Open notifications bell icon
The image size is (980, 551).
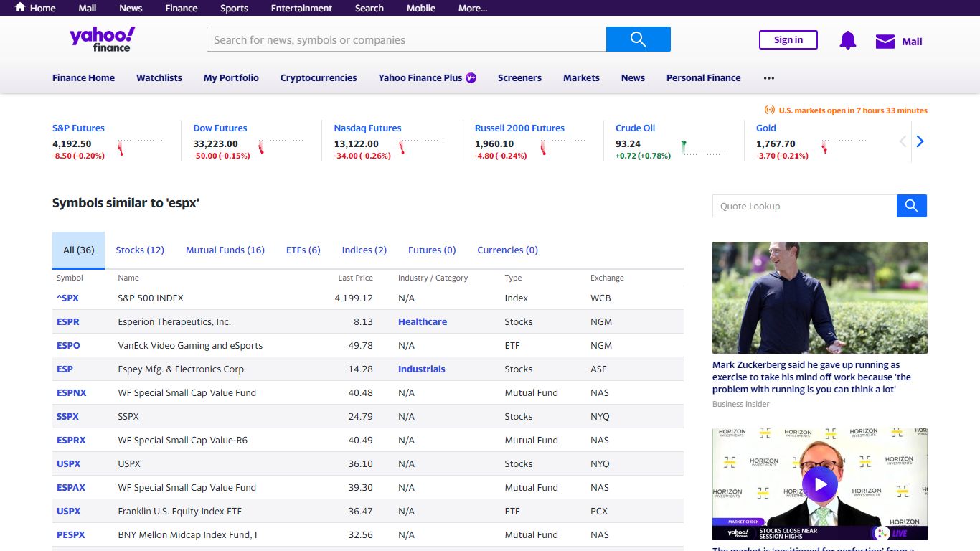tap(848, 41)
